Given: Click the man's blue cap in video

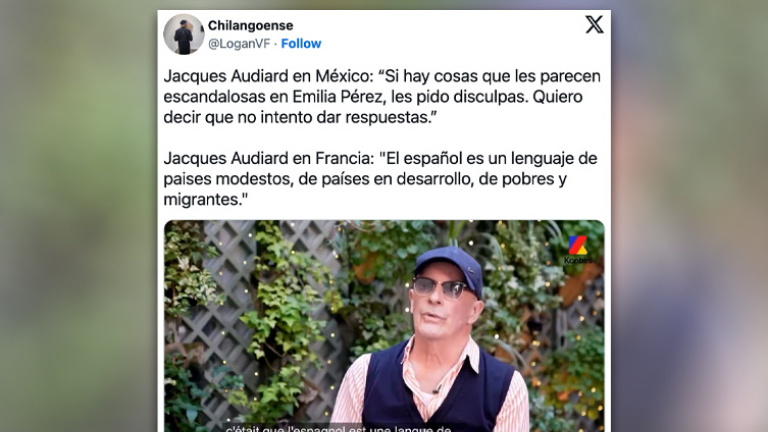Looking at the screenshot, I should (451, 267).
